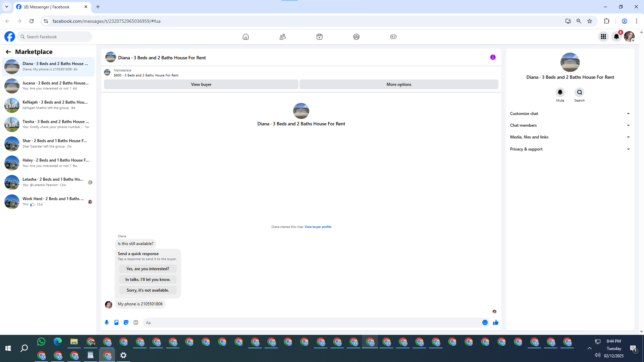
Task: Expand the Privacy & support section
Action: click(x=570, y=149)
